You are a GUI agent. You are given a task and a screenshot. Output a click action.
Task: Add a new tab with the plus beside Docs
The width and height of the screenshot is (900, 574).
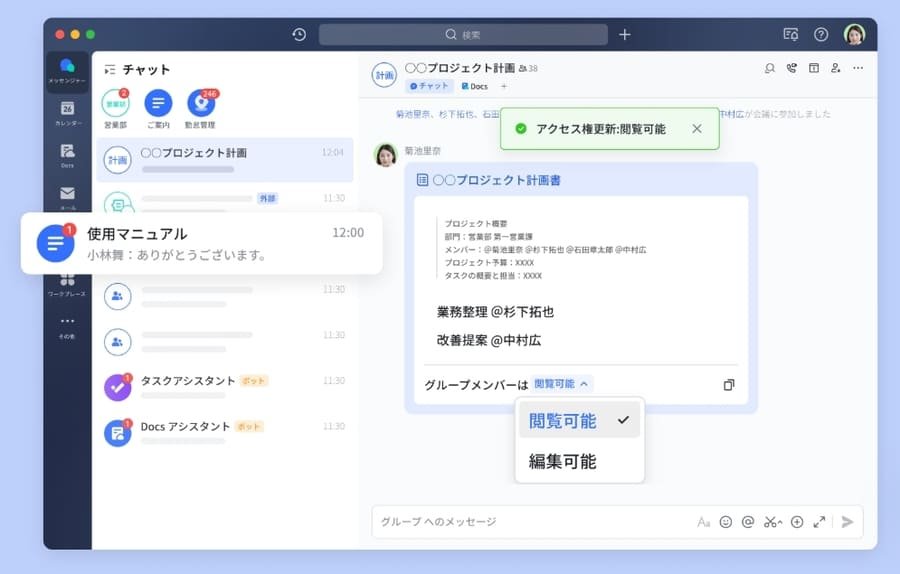tap(504, 86)
